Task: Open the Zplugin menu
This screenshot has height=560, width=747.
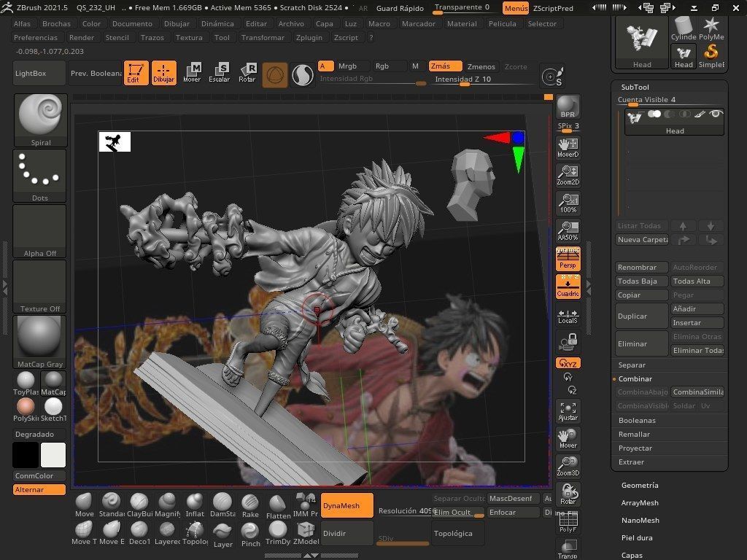Action: coord(309,38)
